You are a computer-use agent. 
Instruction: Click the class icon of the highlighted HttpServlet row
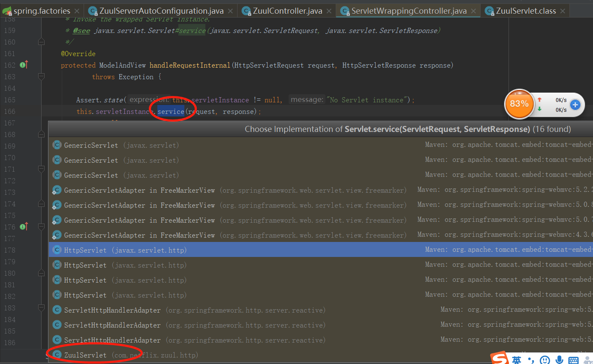pyautogui.click(x=57, y=250)
